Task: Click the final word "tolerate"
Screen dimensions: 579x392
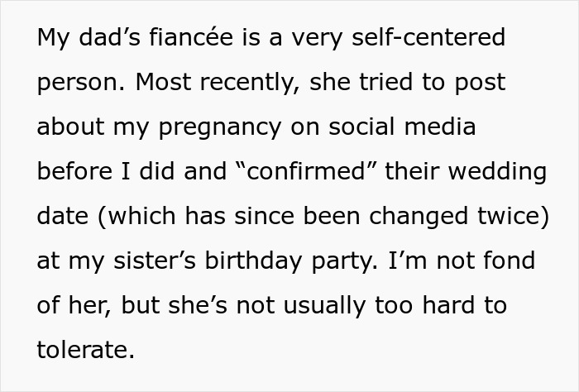Action: (x=84, y=350)
